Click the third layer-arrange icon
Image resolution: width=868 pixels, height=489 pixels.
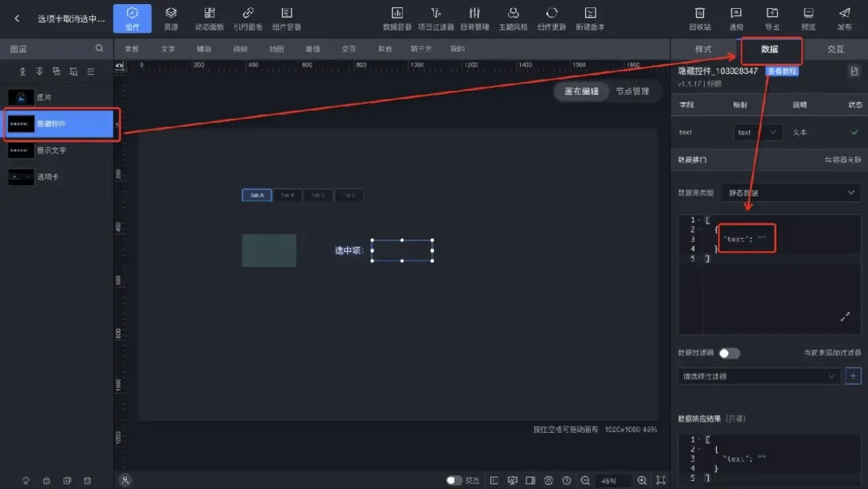pos(56,72)
